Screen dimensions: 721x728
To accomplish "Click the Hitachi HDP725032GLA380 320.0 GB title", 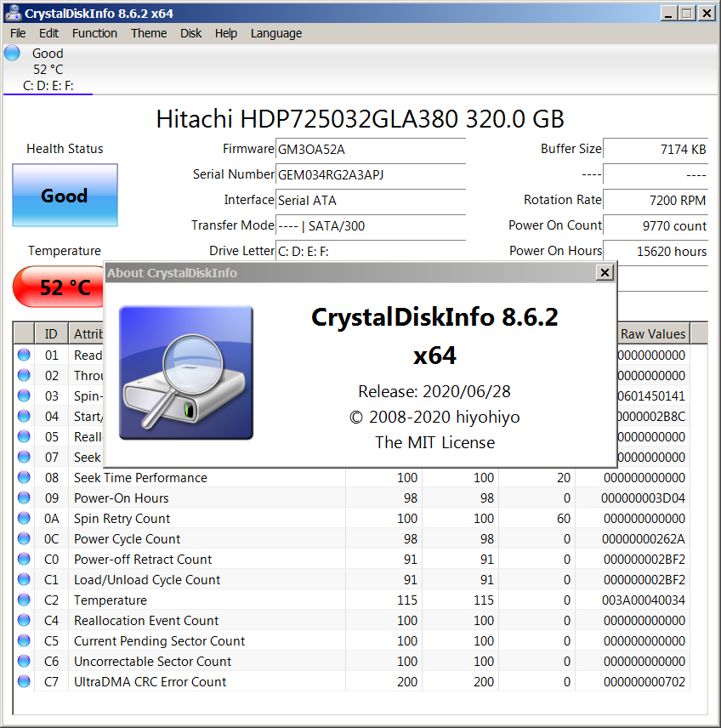I will tap(360, 119).
